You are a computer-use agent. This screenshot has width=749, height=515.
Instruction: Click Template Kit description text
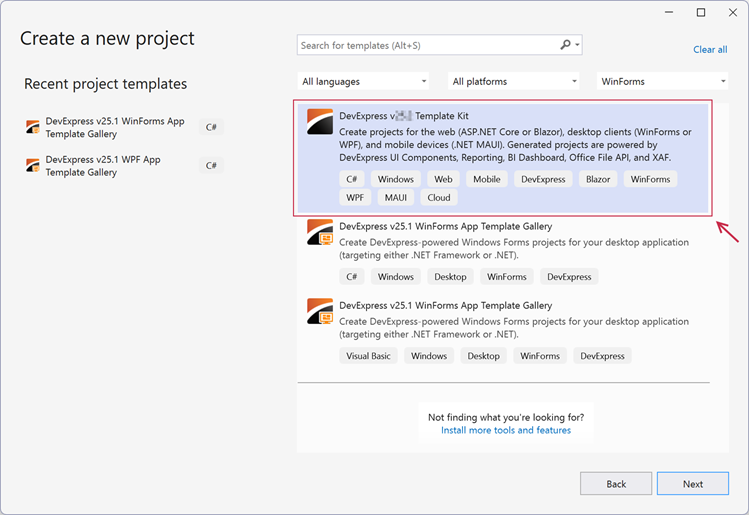[515, 145]
